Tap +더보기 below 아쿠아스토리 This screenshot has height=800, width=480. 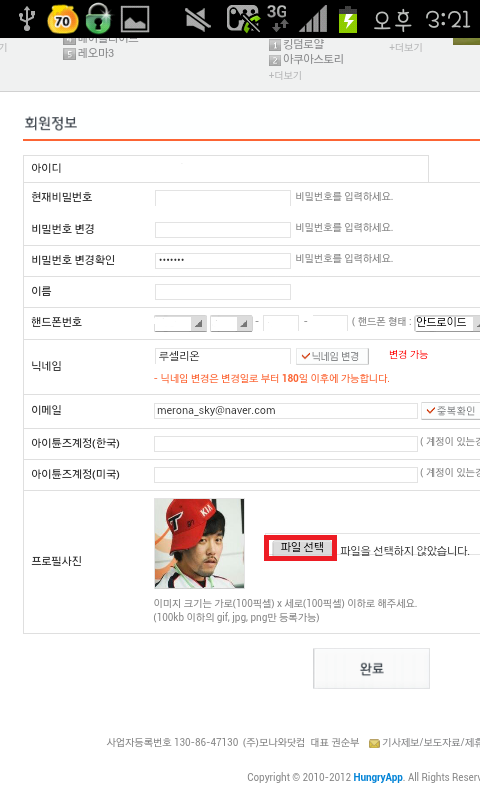click(285, 76)
